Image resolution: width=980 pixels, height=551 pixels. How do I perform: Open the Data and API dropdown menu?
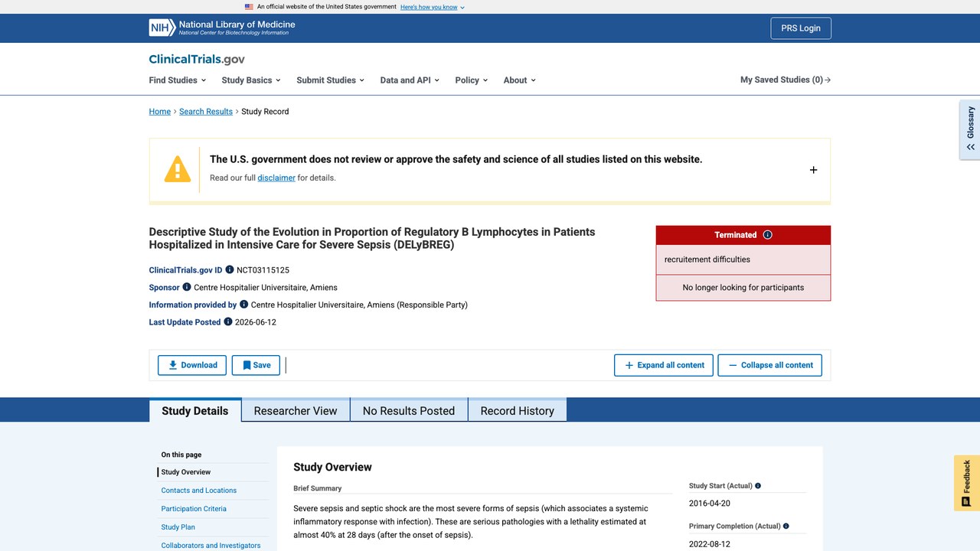click(410, 80)
